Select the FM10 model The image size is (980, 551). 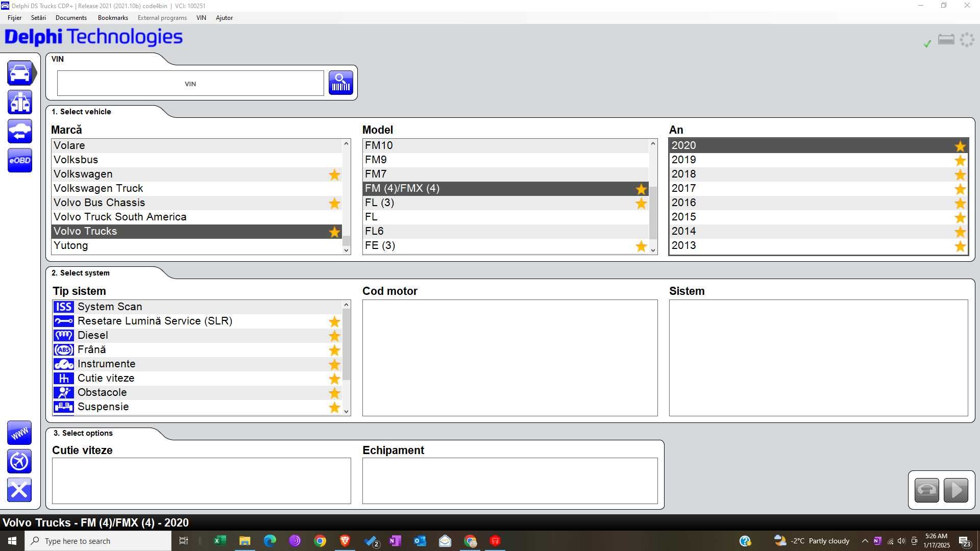(x=505, y=145)
